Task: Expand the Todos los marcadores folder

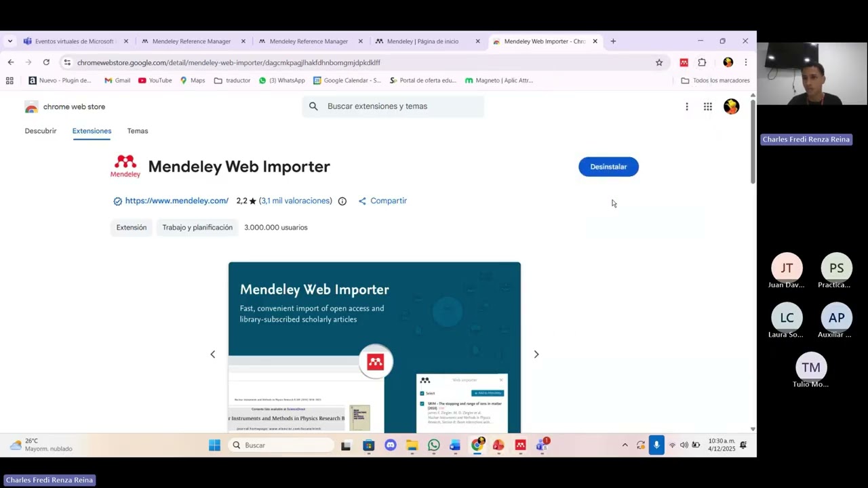Action: tap(715, 81)
